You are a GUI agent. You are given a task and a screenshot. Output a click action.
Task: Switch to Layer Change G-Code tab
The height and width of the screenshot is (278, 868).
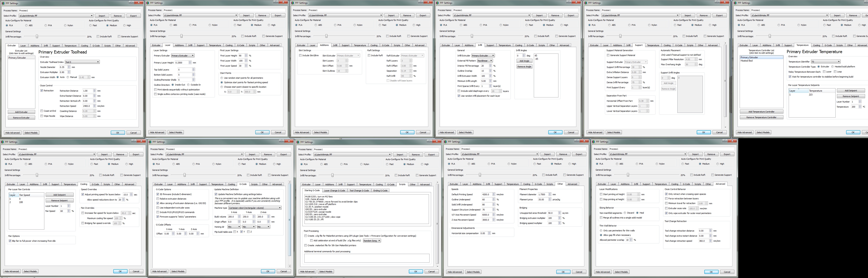pos(334,190)
